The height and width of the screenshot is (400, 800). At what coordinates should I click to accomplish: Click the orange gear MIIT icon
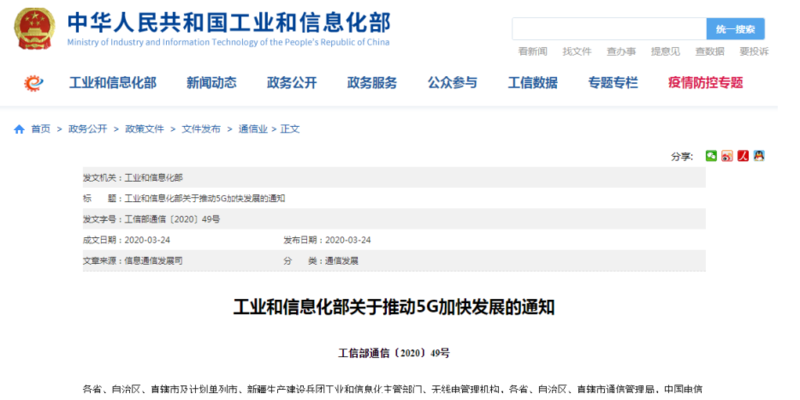(x=35, y=83)
